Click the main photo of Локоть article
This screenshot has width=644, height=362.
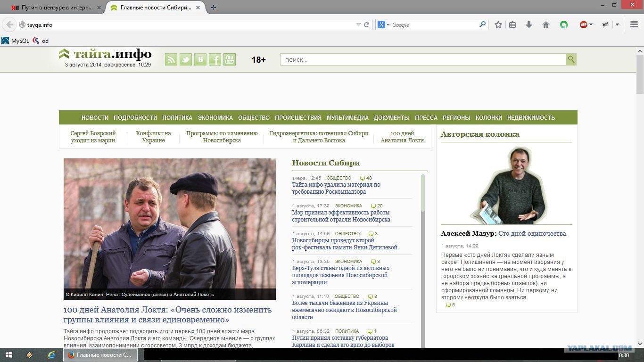(x=170, y=229)
